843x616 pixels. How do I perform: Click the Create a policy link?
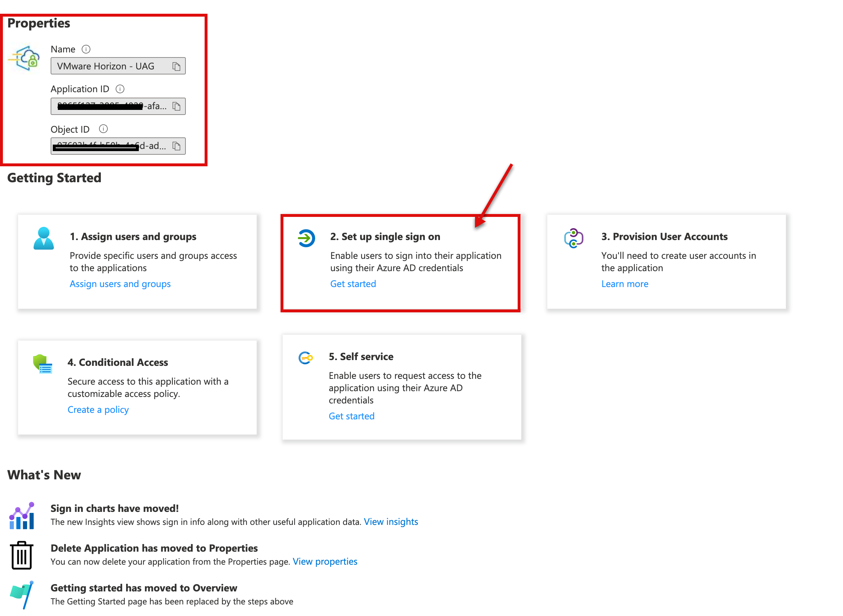click(x=98, y=410)
